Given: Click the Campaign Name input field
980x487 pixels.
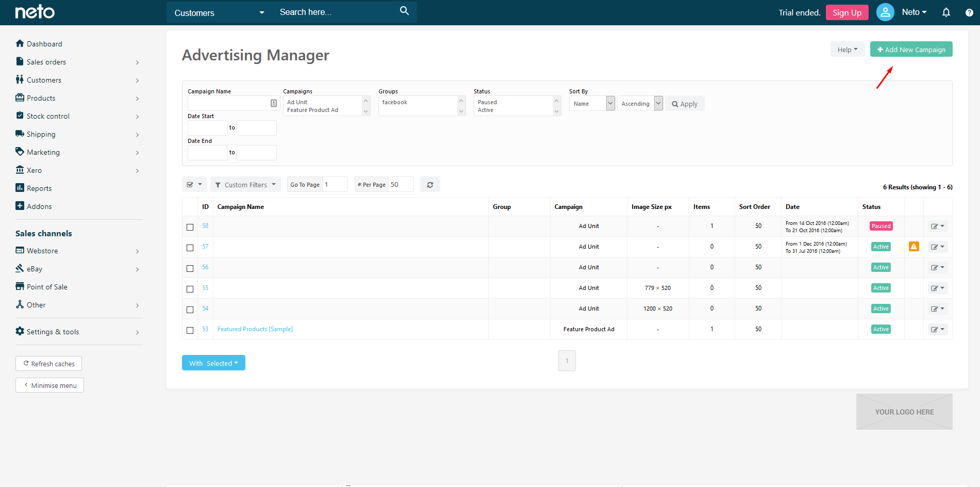Looking at the screenshot, I should 234,103.
